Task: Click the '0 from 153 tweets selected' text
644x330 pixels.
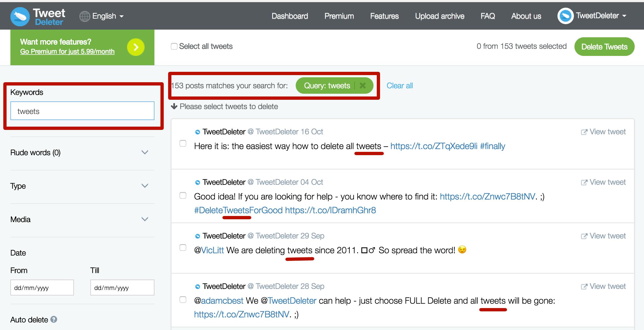Action: pyautogui.click(x=522, y=46)
